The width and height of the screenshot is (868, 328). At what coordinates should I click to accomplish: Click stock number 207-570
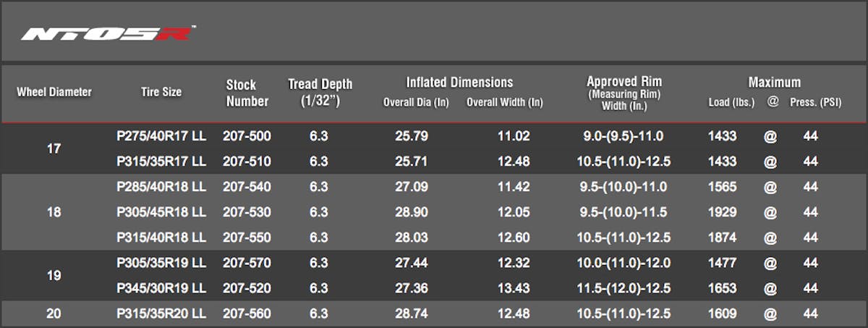[x=247, y=263]
